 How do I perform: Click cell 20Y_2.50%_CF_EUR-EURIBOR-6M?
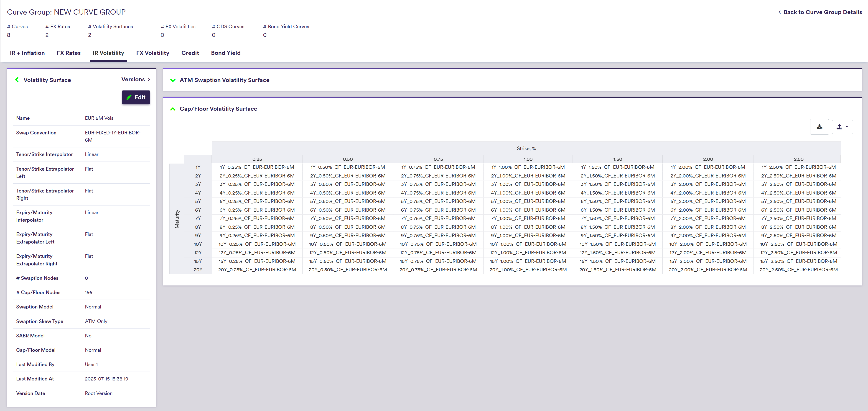[x=798, y=270]
